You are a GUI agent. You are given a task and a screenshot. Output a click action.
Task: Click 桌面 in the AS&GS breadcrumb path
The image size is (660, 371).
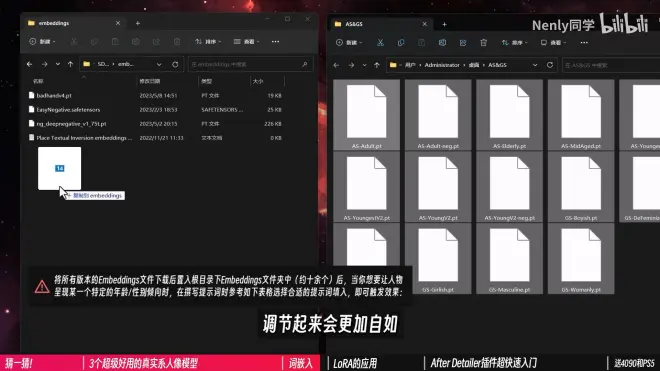[x=474, y=65]
